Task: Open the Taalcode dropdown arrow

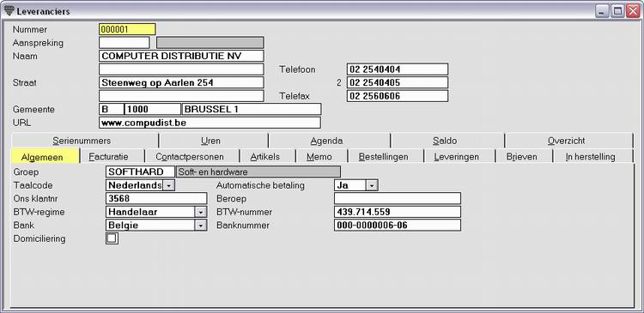Action: [169, 185]
